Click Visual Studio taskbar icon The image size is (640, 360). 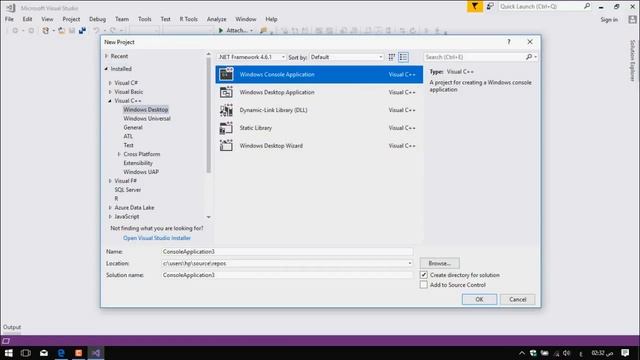tap(96, 353)
